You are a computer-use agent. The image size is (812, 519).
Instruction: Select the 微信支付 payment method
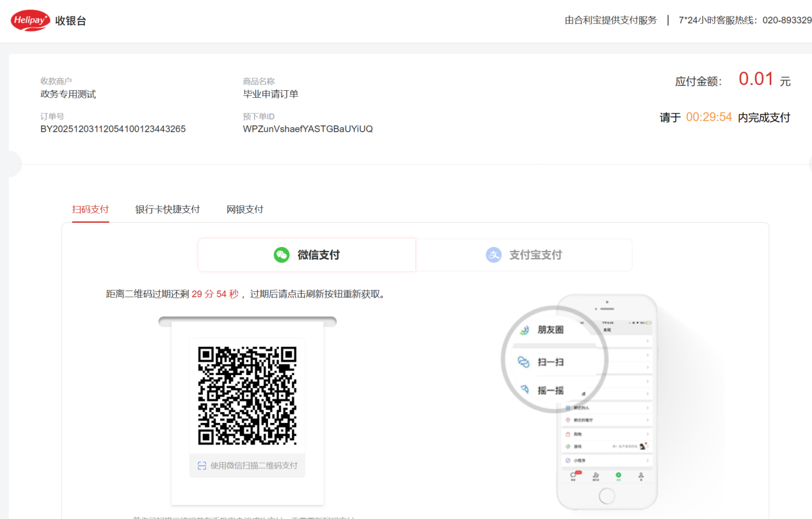pos(306,254)
